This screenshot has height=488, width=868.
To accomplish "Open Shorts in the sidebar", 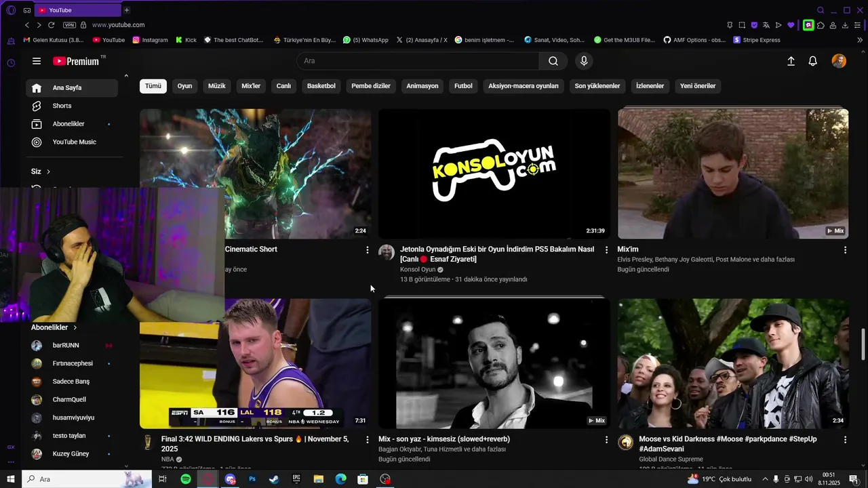I will click(72, 106).
